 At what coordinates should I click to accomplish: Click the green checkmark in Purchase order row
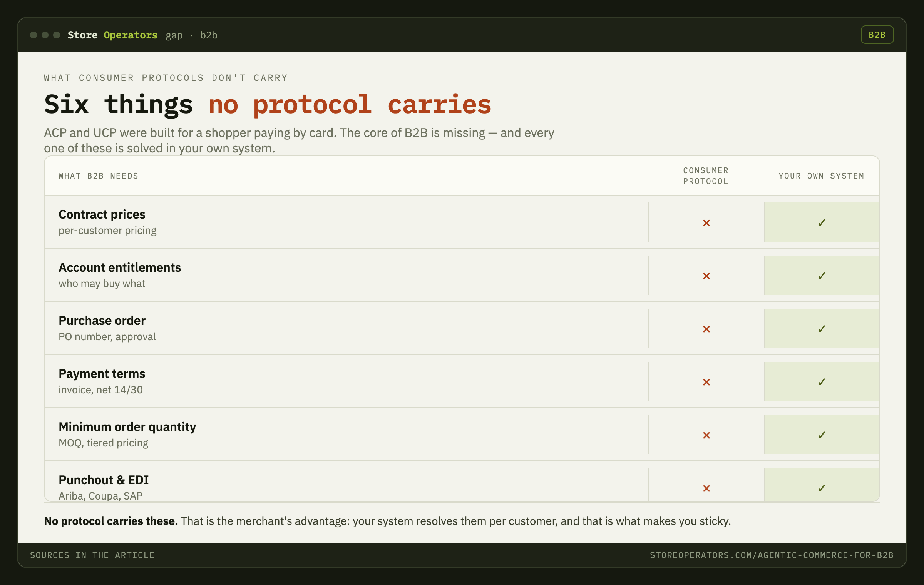pyautogui.click(x=822, y=329)
